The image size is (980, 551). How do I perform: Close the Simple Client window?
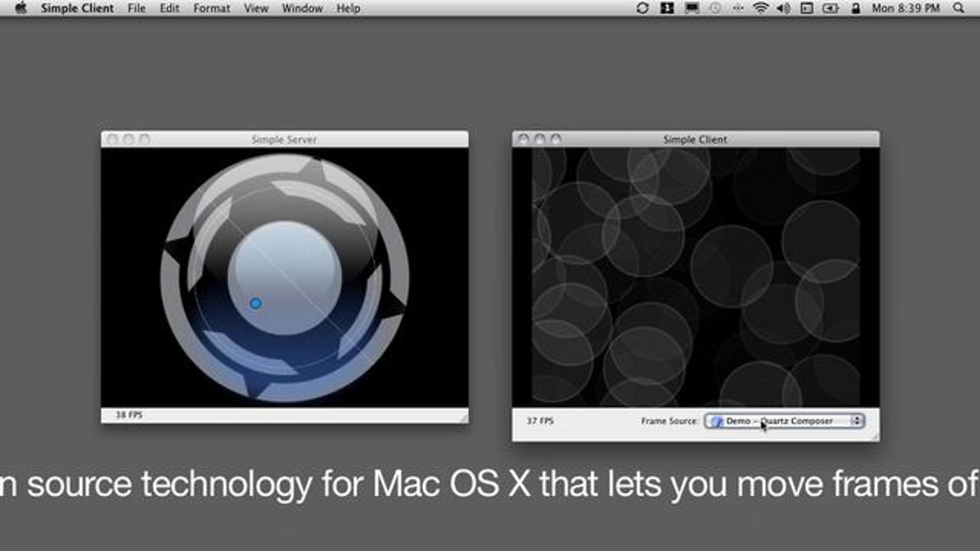point(523,140)
